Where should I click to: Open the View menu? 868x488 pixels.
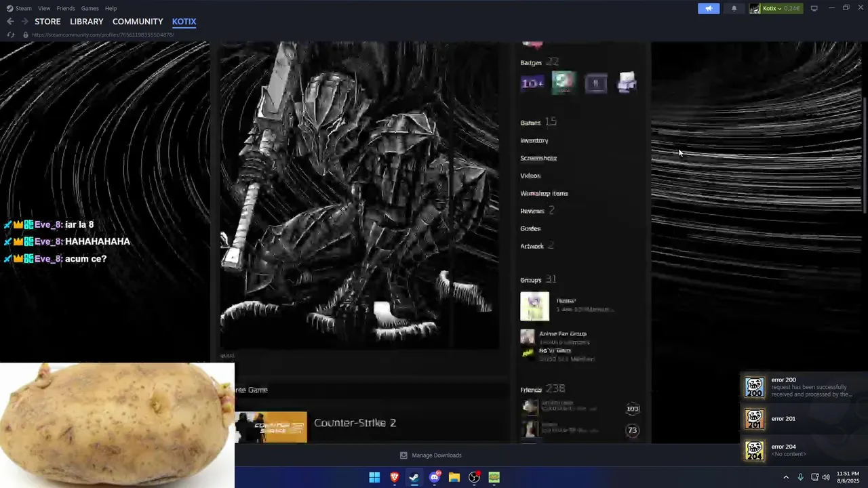click(x=44, y=8)
